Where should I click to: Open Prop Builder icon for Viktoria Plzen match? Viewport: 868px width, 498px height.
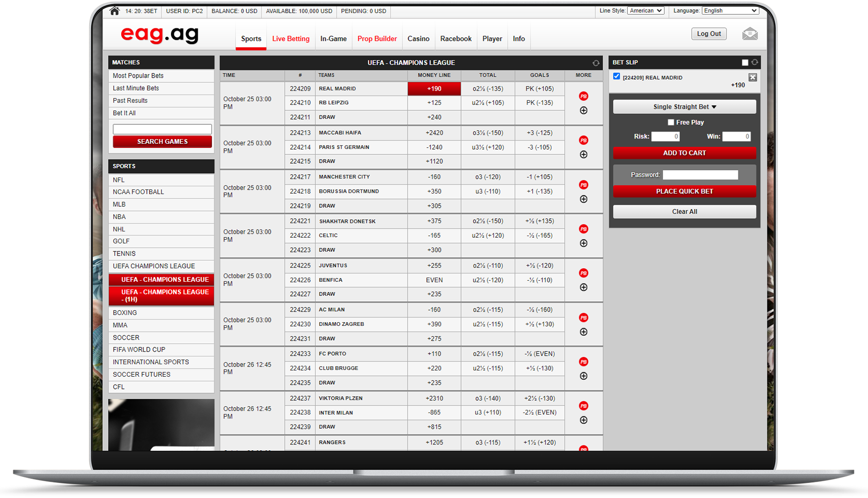click(583, 406)
